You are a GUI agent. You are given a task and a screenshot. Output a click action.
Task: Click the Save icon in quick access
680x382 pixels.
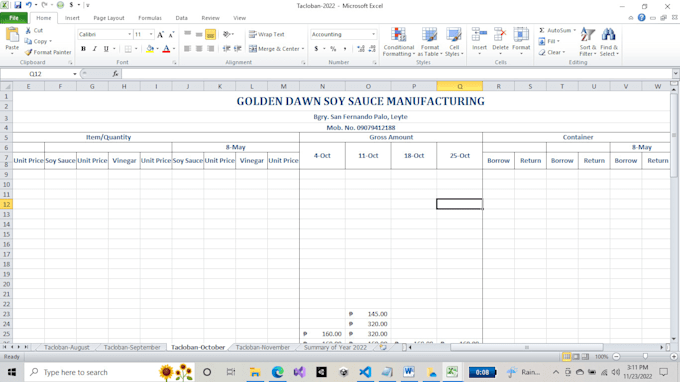(18, 5)
